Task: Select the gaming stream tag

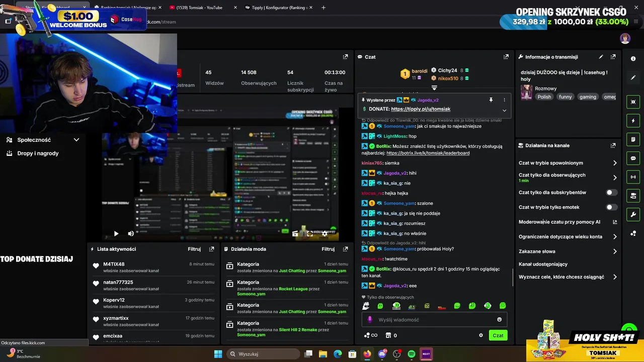Action: [588, 97]
